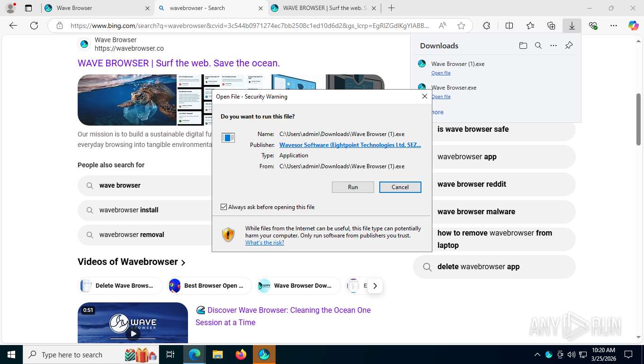The image size is (644, 364).
Task: Open the Collections icon
Action: [551, 26]
